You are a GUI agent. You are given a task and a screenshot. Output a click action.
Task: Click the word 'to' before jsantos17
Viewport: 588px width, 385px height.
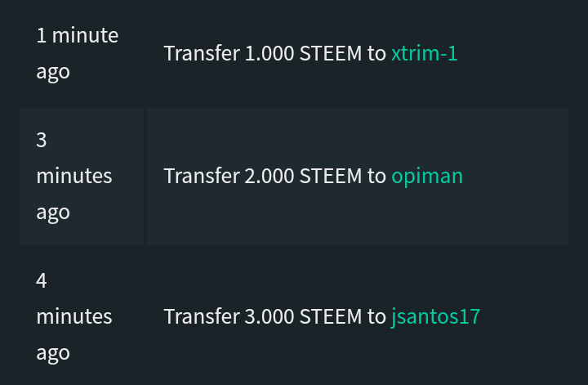click(376, 316)
